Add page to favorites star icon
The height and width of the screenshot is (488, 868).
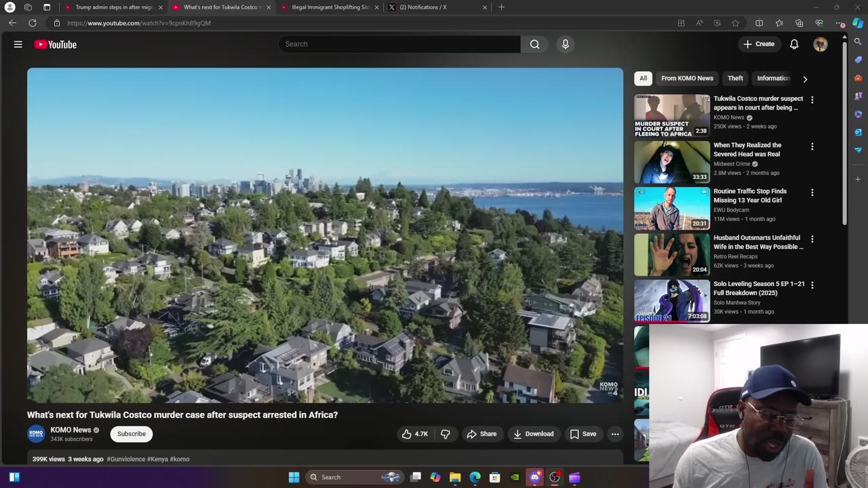click(x=736, y=23)
